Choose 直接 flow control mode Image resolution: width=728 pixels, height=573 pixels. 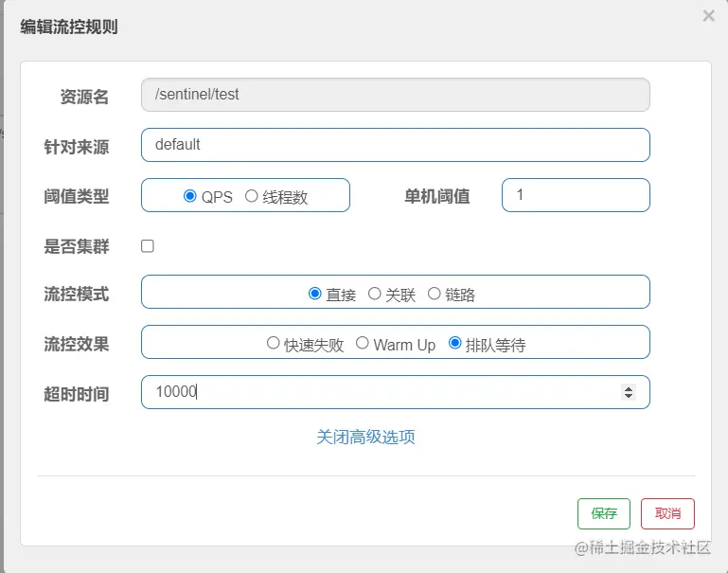point(315,294)
